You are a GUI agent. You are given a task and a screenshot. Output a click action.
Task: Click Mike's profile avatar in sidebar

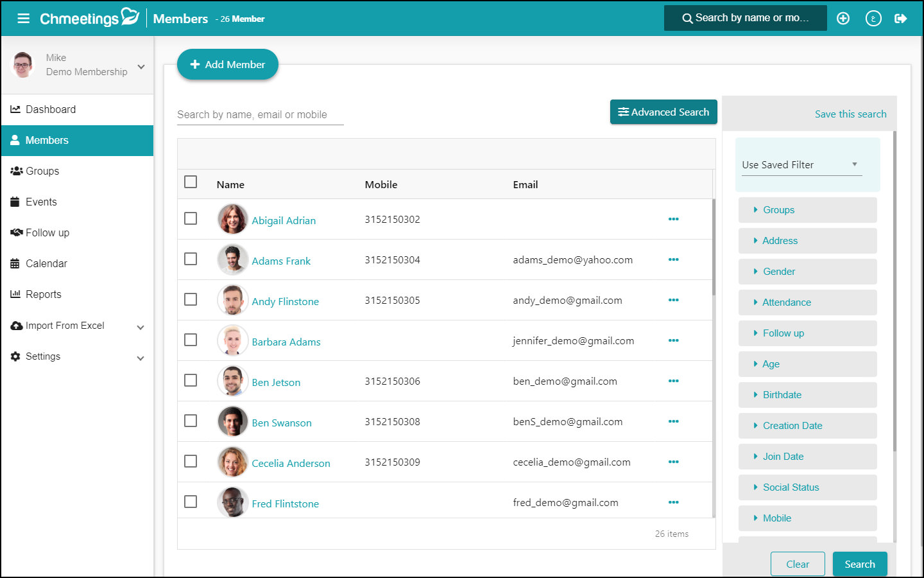pos(23,65)
